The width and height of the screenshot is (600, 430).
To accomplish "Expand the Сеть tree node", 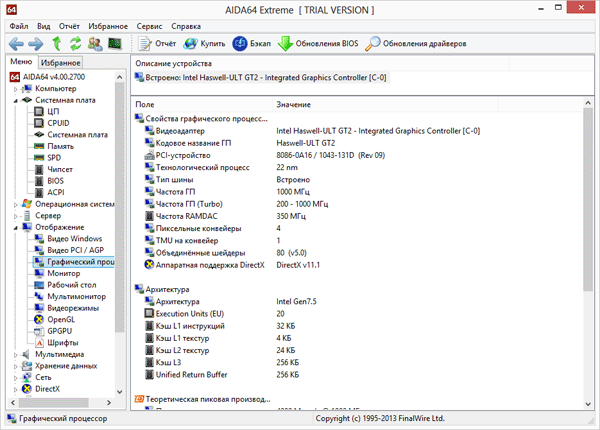I will click(x=16, y=378).
